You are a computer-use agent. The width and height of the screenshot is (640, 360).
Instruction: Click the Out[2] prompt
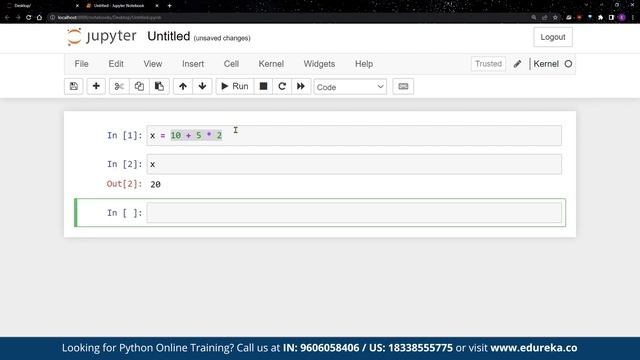(124, 184)
